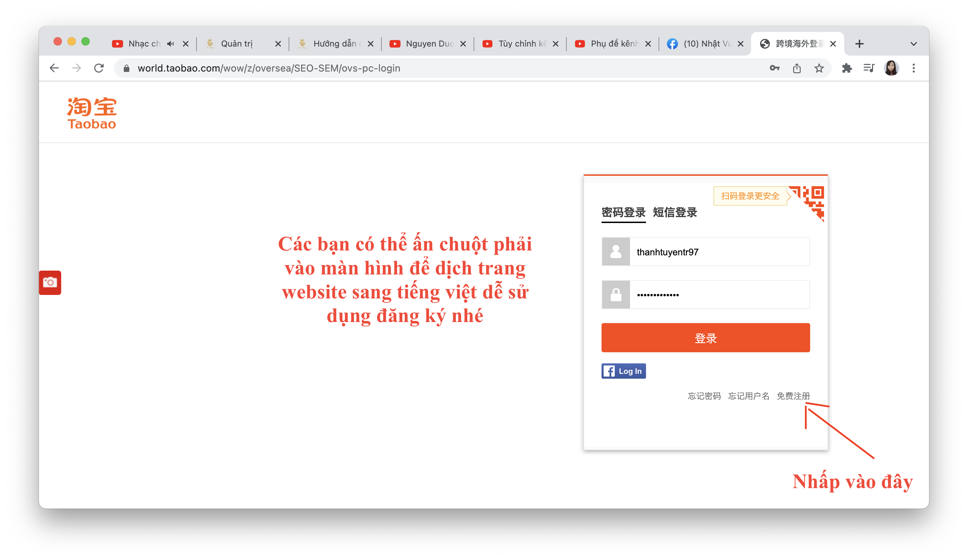
Task: Expand the tab search chevron
Action: tap(913, 44)
